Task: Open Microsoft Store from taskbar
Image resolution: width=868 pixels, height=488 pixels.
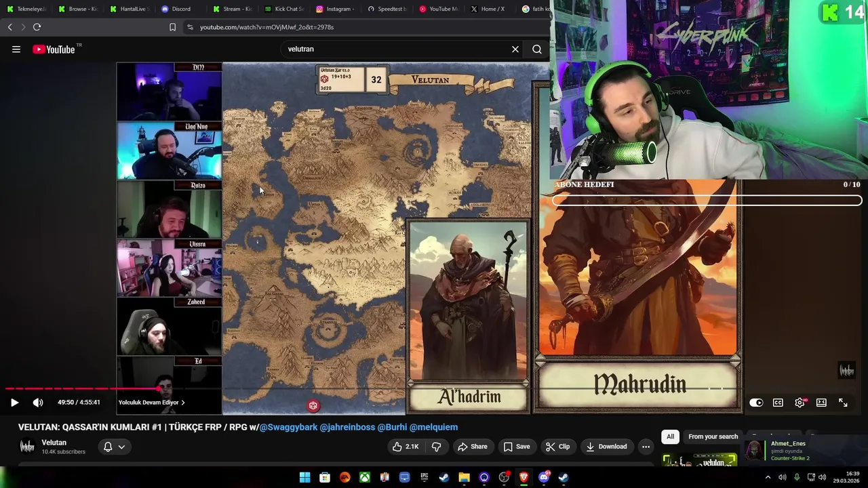Action: pos(325,477)
